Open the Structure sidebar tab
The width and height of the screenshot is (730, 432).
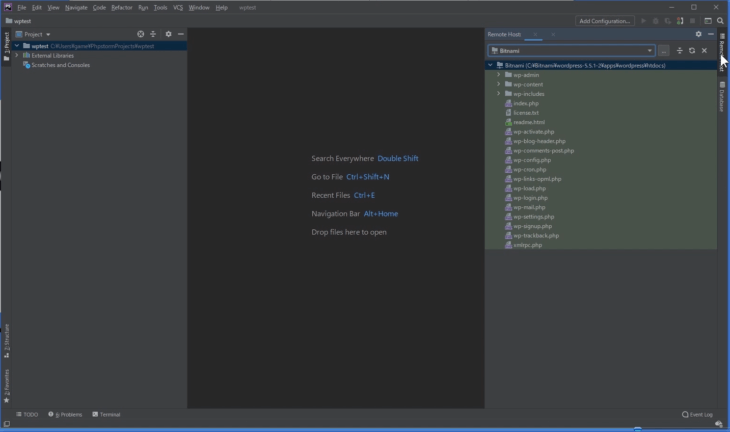[x=7, y=341]
